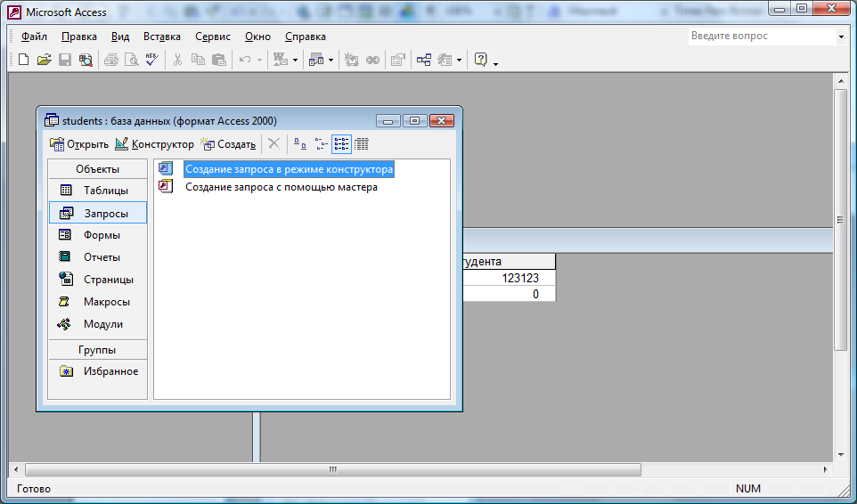Click the Copy toolbar icon
Viewport: 857px width, 504px height.
click(x=198, y=60)
